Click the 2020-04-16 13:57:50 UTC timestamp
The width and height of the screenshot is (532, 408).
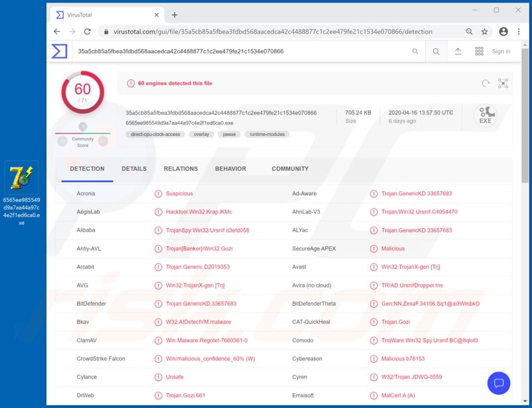421,112
